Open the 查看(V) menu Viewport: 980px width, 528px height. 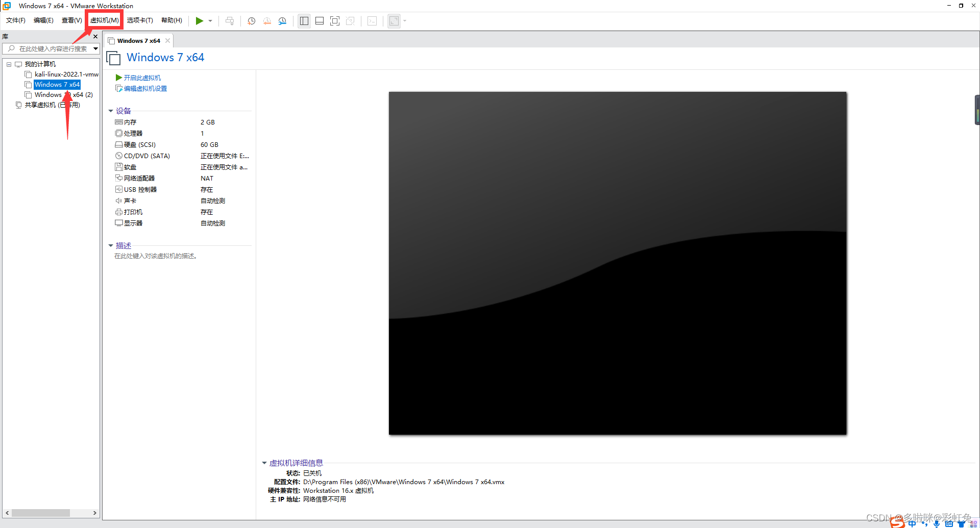click(x=71, y=20)
